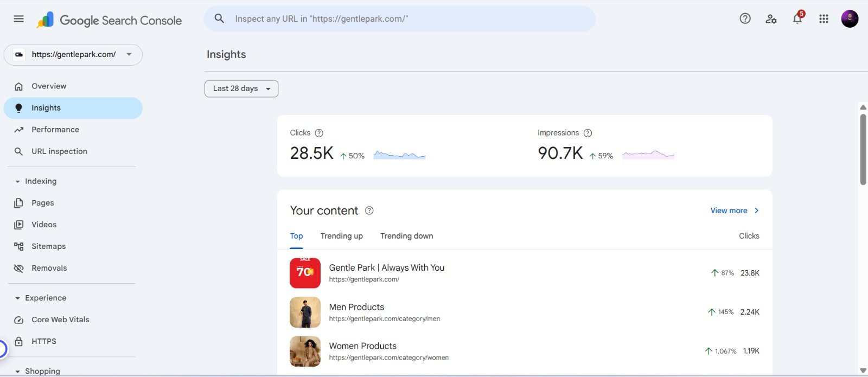Click the Inspect any URL search field
868x377 pixels.
(399, 19)
